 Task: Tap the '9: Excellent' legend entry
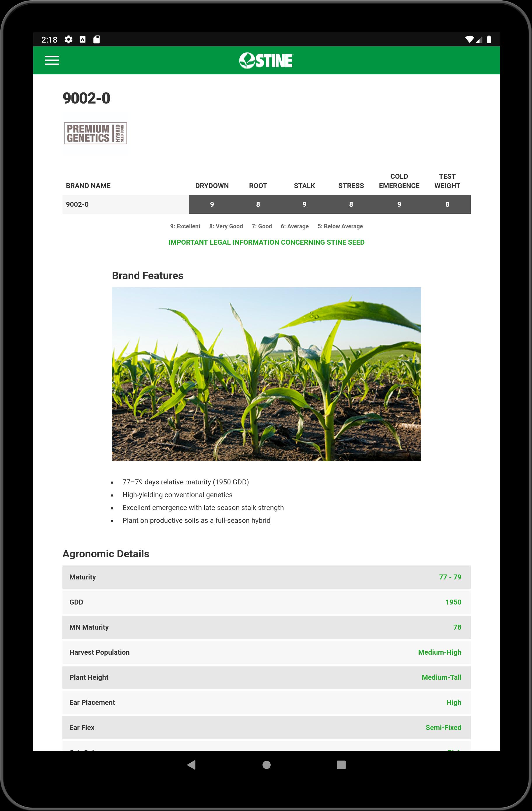coord(185,226)
